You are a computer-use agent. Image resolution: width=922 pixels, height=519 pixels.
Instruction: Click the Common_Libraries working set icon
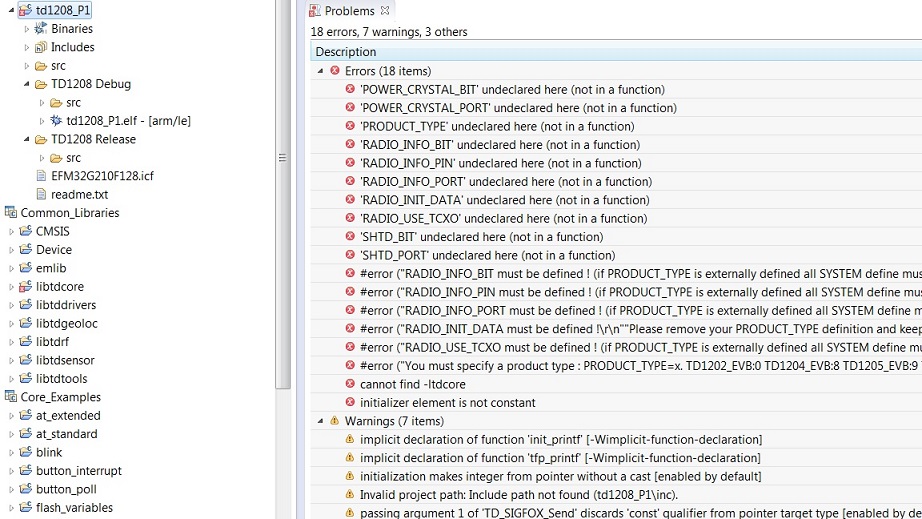tap(11, 213)
